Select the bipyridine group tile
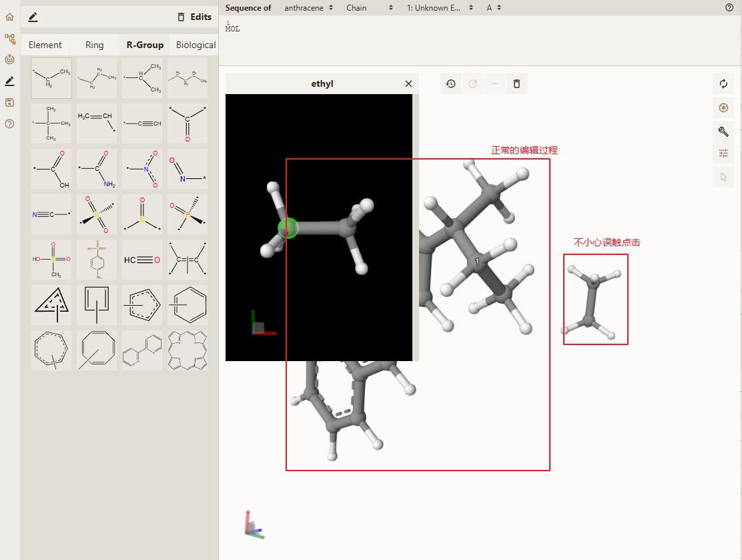742x560 pixels. (x=142, y=351)
